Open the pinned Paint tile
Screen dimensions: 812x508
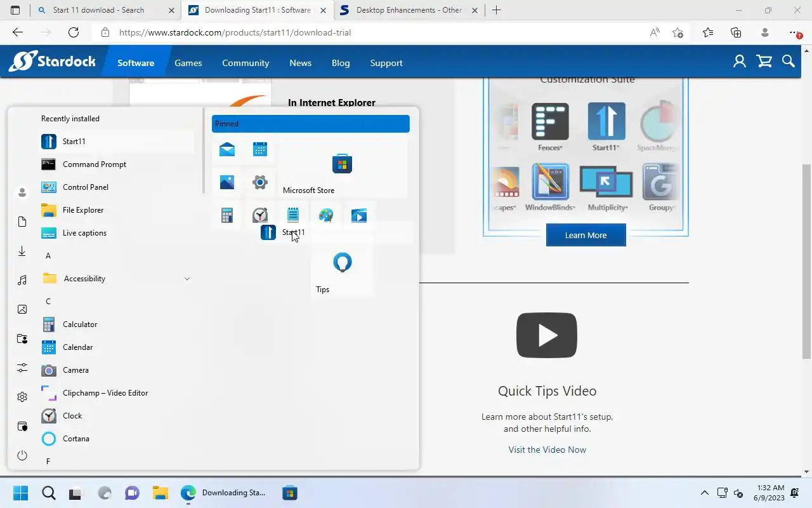(x=326, y=215)
